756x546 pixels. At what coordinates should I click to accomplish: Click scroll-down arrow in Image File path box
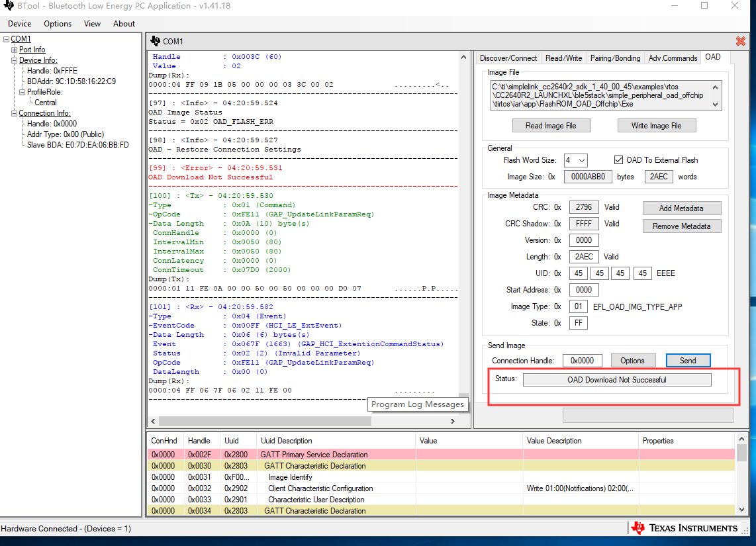[x=716, y=104]
